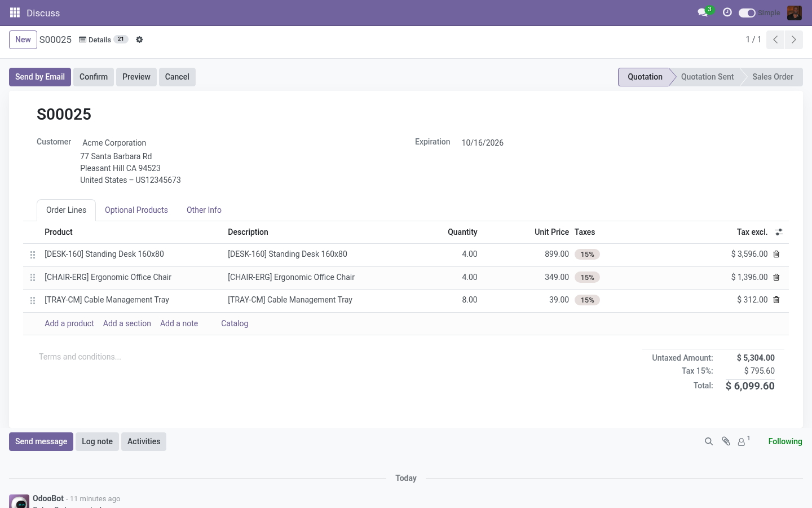812x508 pixels.
Task: Delete the Standing Desk order line
Action: (776, 254)
